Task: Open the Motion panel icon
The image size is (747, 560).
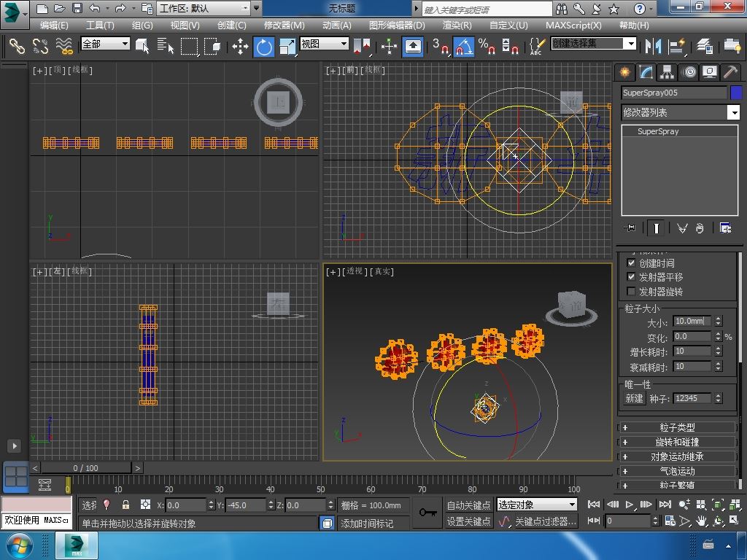Action: [x=689, y=71]
